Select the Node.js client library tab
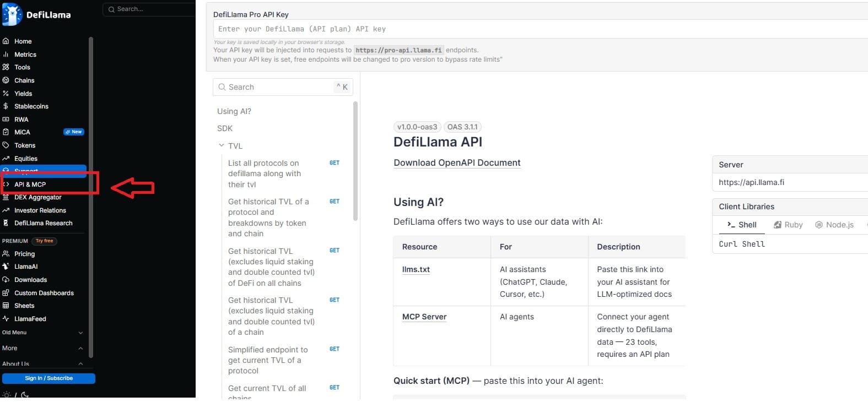 834,225
